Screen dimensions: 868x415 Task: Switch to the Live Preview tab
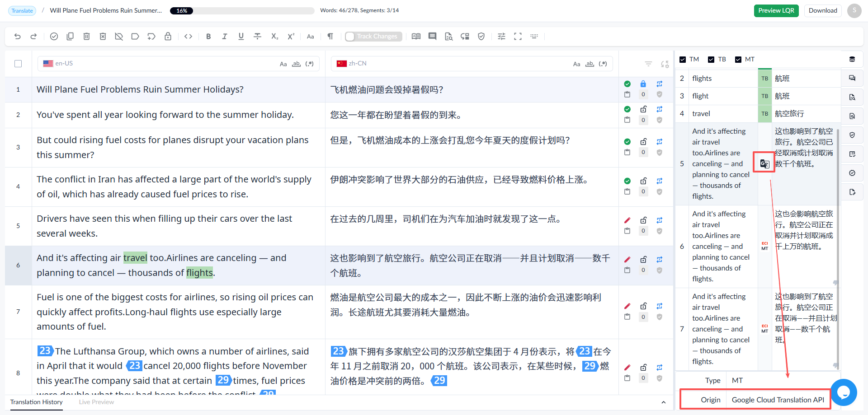pyautogui.click(x=96, y=402)
